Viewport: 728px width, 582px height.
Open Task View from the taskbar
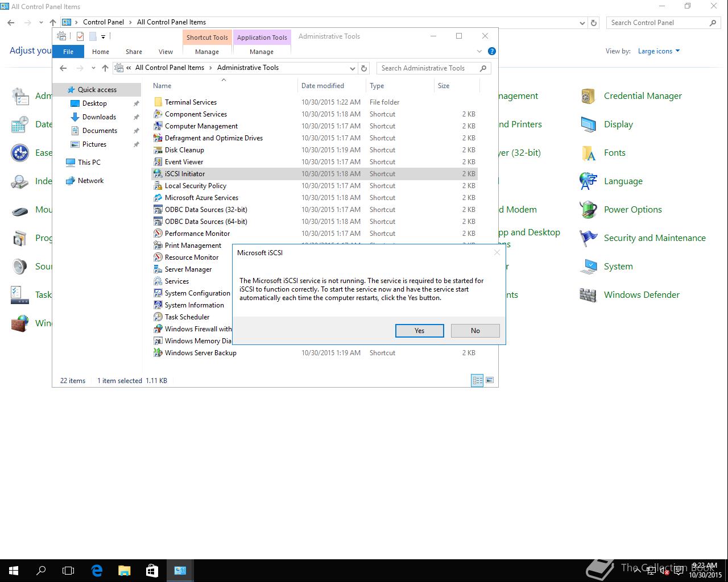pyautogui.click(x=68, y=571)
